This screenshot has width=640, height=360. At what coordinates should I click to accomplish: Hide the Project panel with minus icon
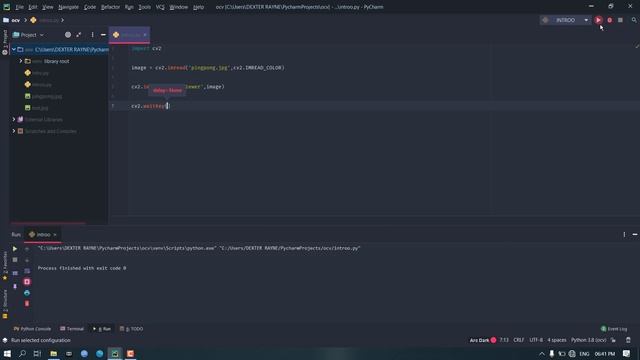103,35
